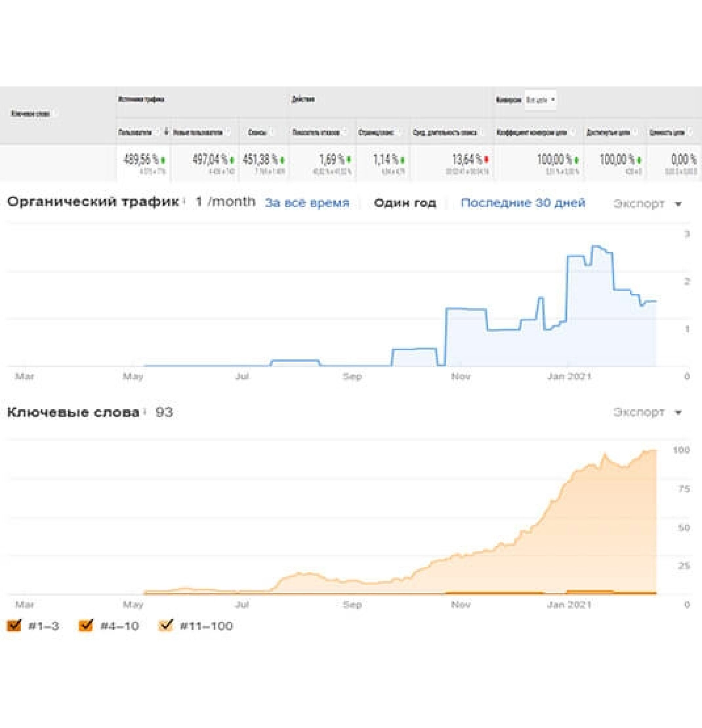
Task: Click red indicator beside 13,64 % value
Action: (x=486, y=160)
